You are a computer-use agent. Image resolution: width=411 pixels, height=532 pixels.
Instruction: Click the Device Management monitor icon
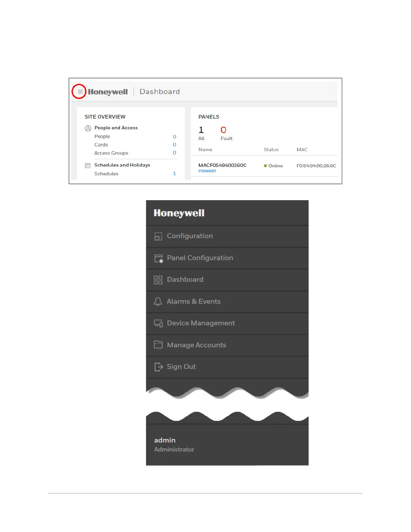pos(158,323)
